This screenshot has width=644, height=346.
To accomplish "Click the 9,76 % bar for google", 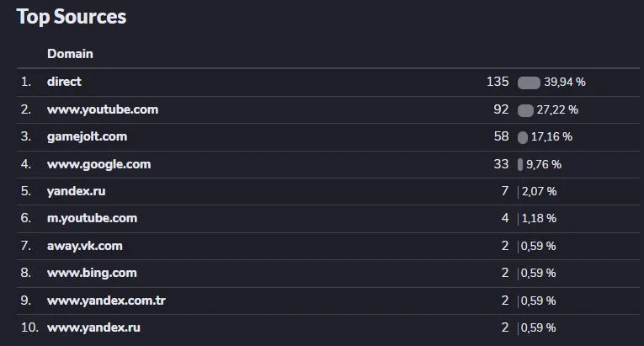I will [520, 165].
